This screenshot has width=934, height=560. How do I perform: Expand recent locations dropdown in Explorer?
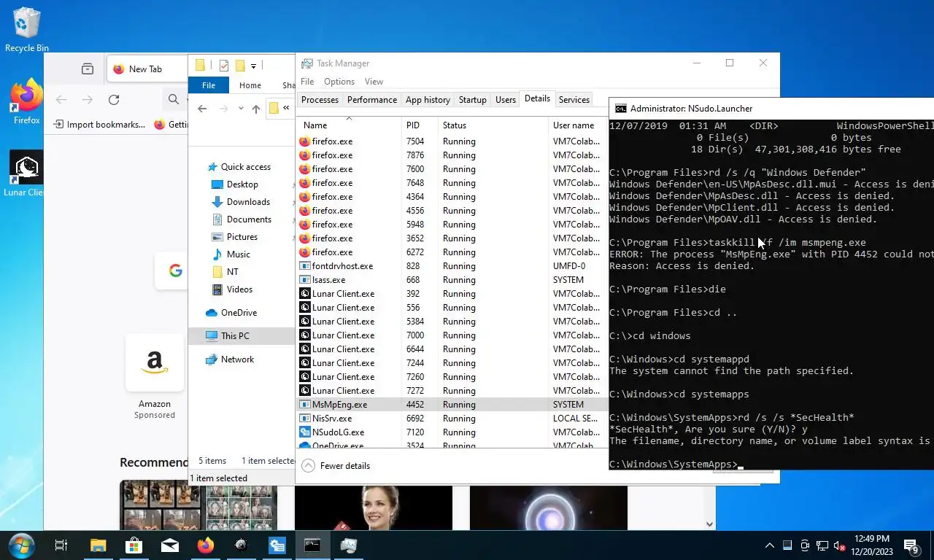[241, 109]
